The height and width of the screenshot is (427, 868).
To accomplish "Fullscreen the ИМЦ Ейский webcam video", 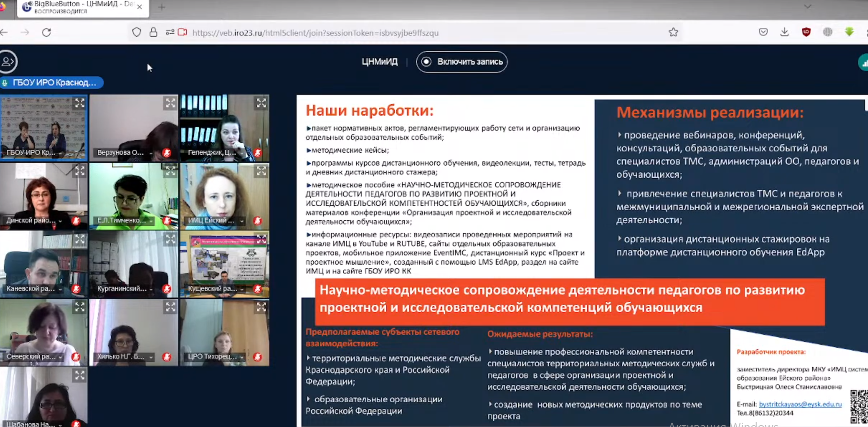I will (261, 171).
